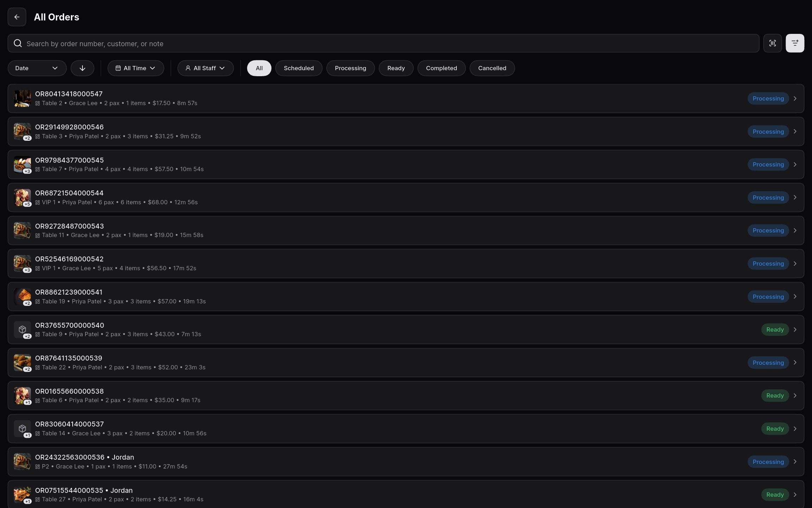Open the All Time range dropdown
The image size is (812, 508).
(136, 68)
